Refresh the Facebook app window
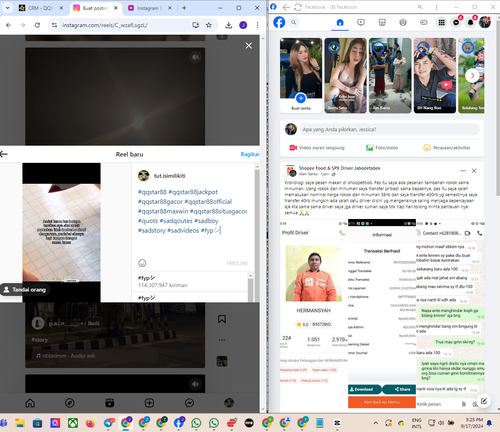Image resolution: width=500 pixels, height=432 pixels. 298,7
